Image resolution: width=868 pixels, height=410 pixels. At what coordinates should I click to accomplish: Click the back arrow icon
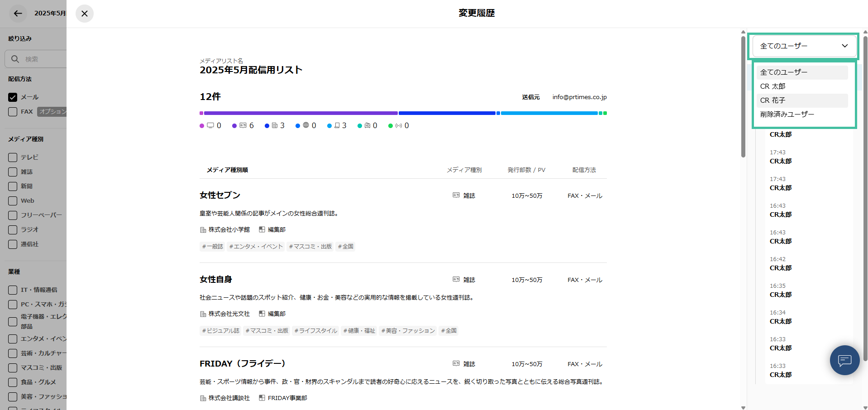[x=18, y=14]
